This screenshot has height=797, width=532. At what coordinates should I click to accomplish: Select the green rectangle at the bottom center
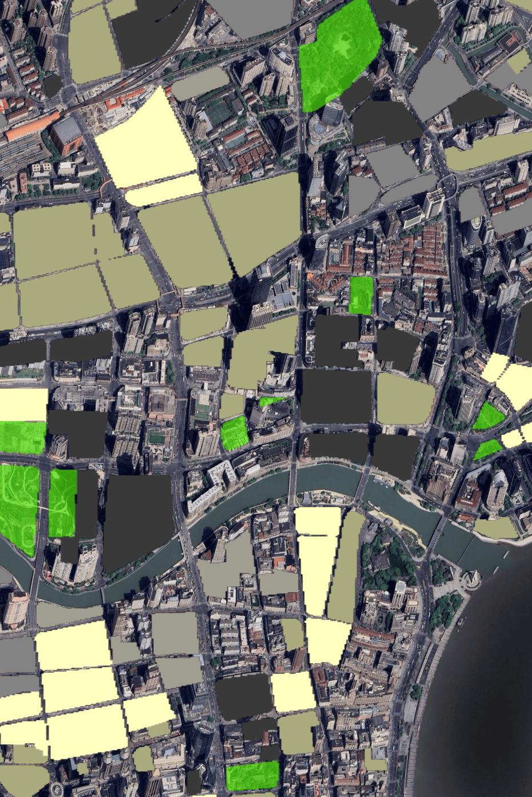(252, 776)
